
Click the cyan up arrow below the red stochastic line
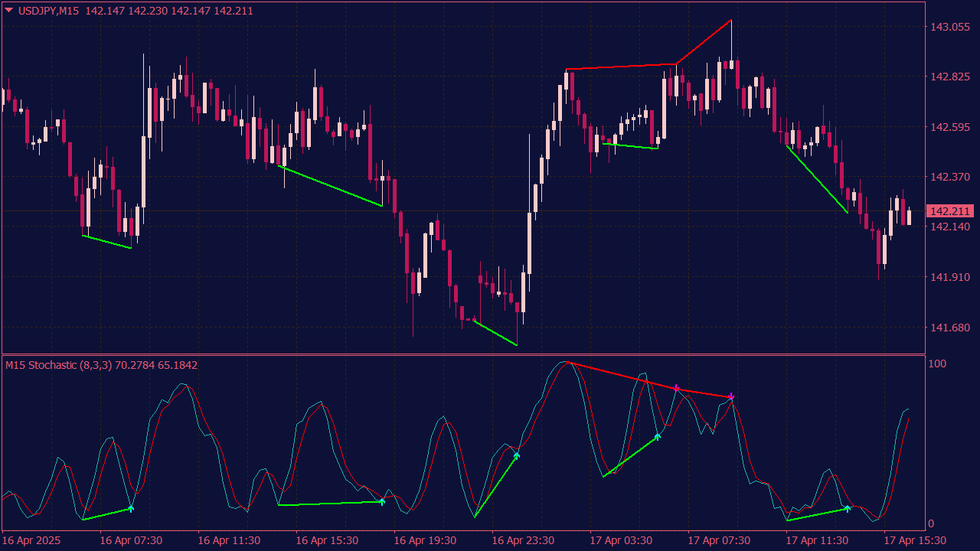pos(658,437)
